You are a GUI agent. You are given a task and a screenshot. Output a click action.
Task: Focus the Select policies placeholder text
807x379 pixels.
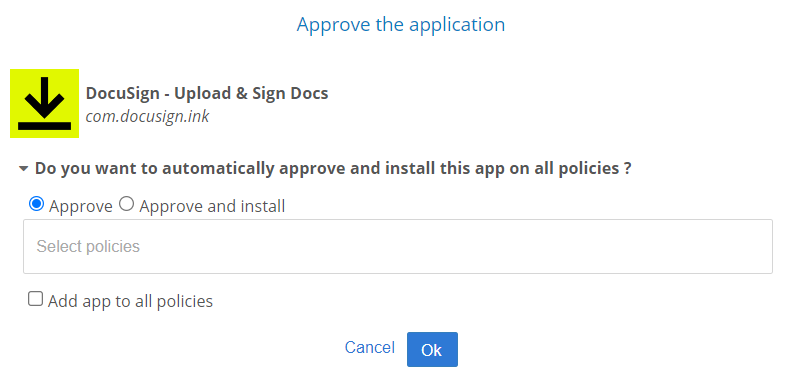tap(88, 247)
